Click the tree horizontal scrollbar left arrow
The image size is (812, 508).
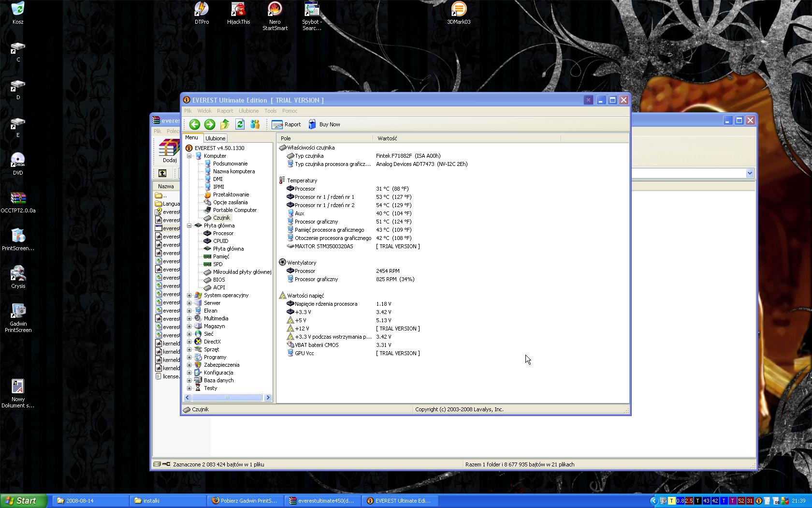(x=188, y=398)
